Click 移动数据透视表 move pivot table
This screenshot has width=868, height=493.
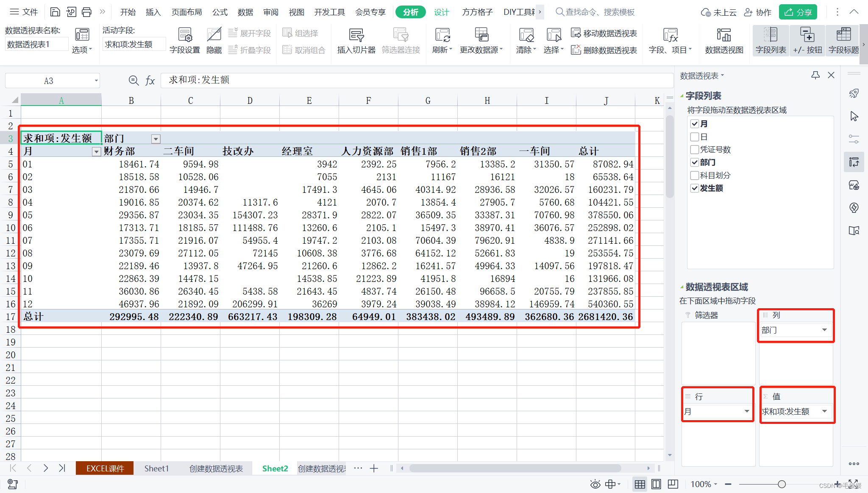(604, 33)
